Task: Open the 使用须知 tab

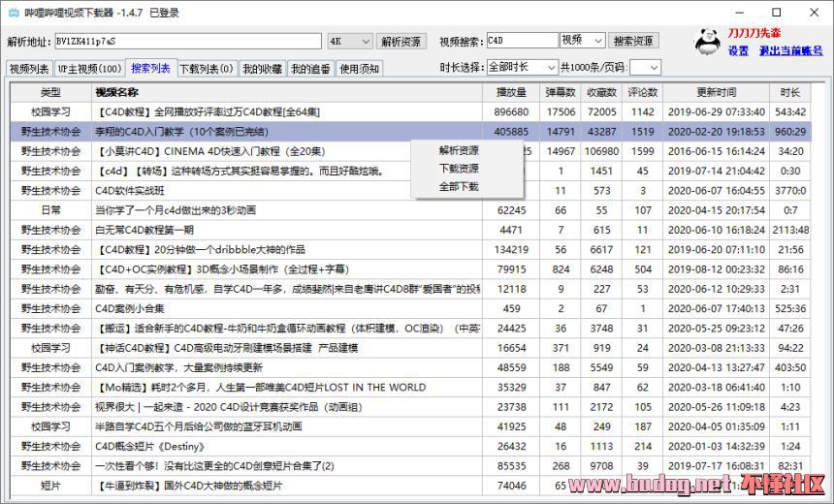Action: (360, 69)
